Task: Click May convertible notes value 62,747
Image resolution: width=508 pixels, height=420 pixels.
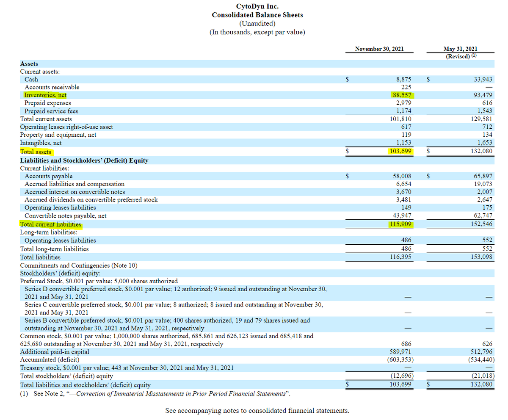Action: coord(483,216)
